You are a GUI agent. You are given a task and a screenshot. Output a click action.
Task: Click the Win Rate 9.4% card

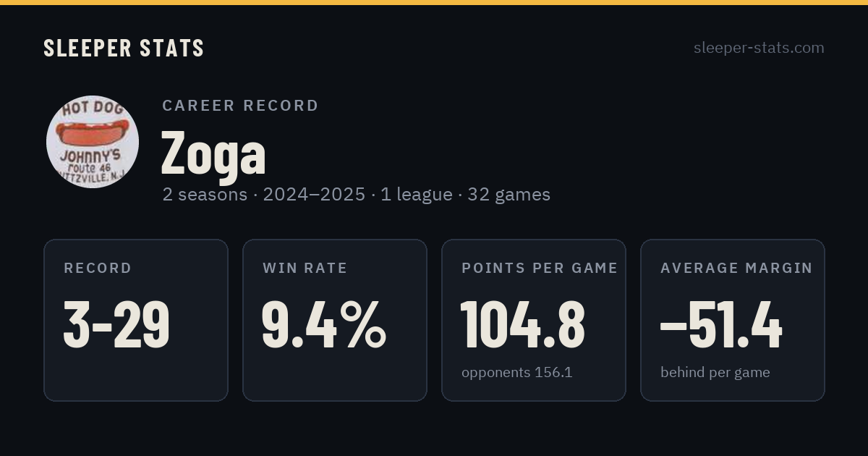[335, 320]
